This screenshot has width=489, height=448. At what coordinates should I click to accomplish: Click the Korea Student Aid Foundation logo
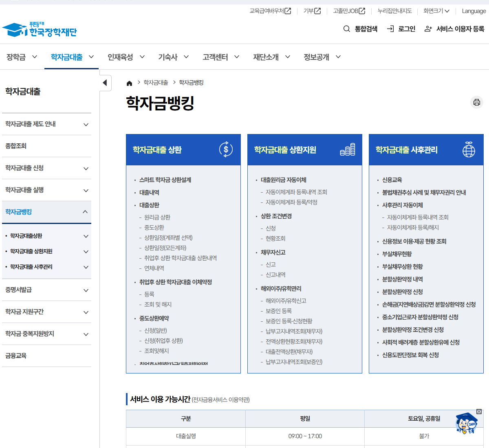click(x=40, y=29)
